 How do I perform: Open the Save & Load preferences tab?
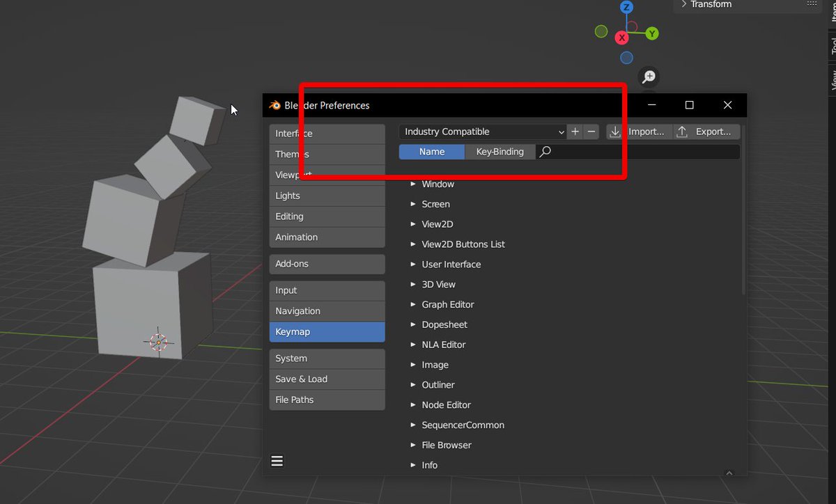(327, 379)
